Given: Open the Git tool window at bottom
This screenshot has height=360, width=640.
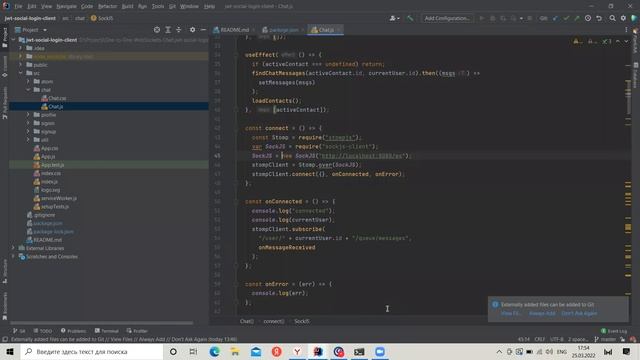Looking at the screenshot, I should point(19,331).
